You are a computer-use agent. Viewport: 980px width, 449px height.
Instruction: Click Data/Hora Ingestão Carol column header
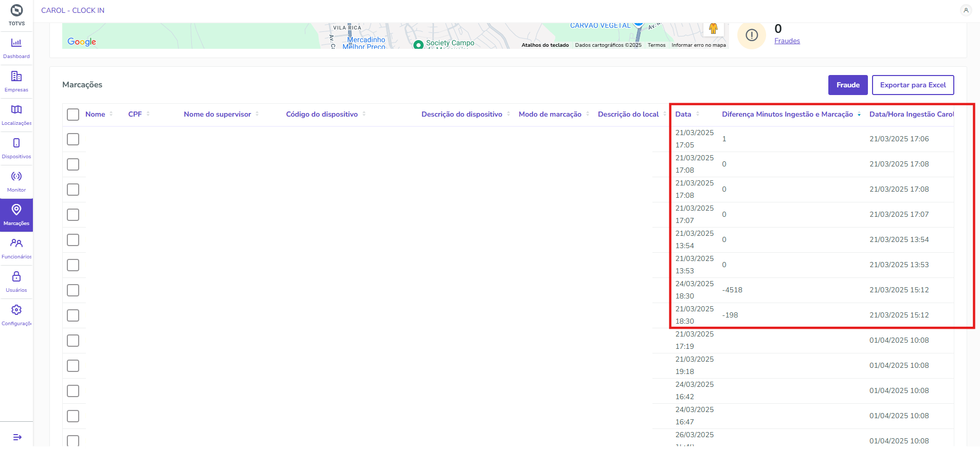point(912,114)
